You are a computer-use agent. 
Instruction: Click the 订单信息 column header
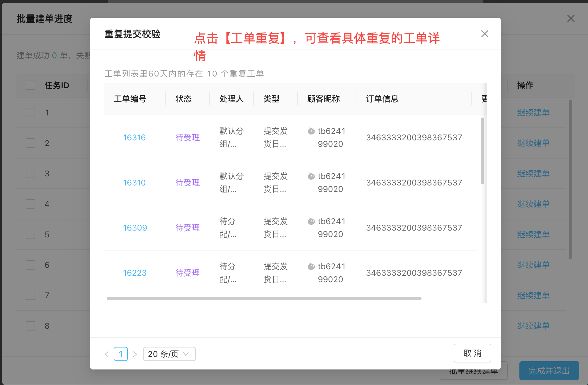pos(382,99)
